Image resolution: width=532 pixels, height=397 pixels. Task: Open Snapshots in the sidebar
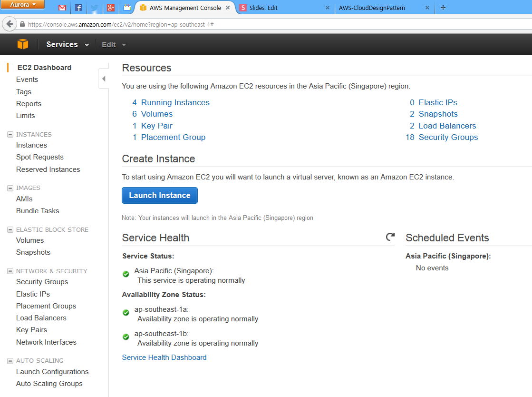point(33,252)
